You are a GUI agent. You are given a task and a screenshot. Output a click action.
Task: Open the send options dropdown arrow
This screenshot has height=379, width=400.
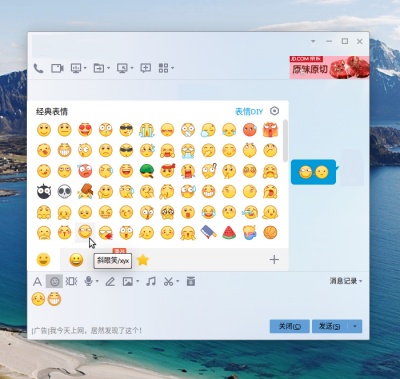355,326
